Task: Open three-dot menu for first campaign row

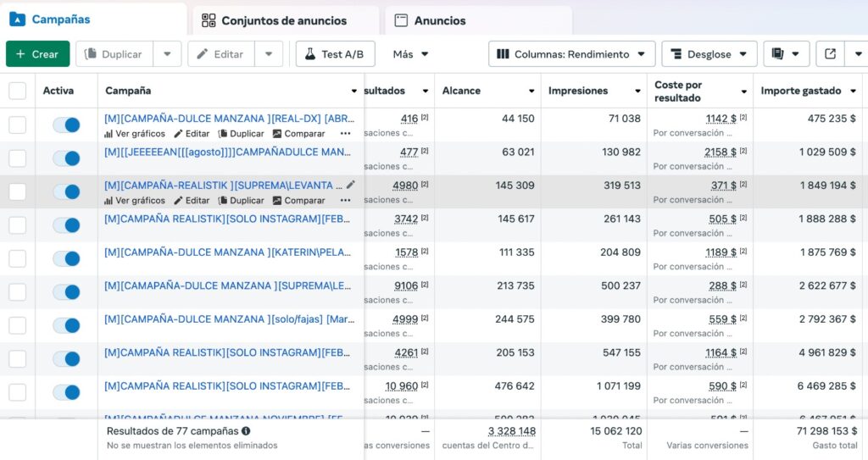Action: click(x=345, y=134)
